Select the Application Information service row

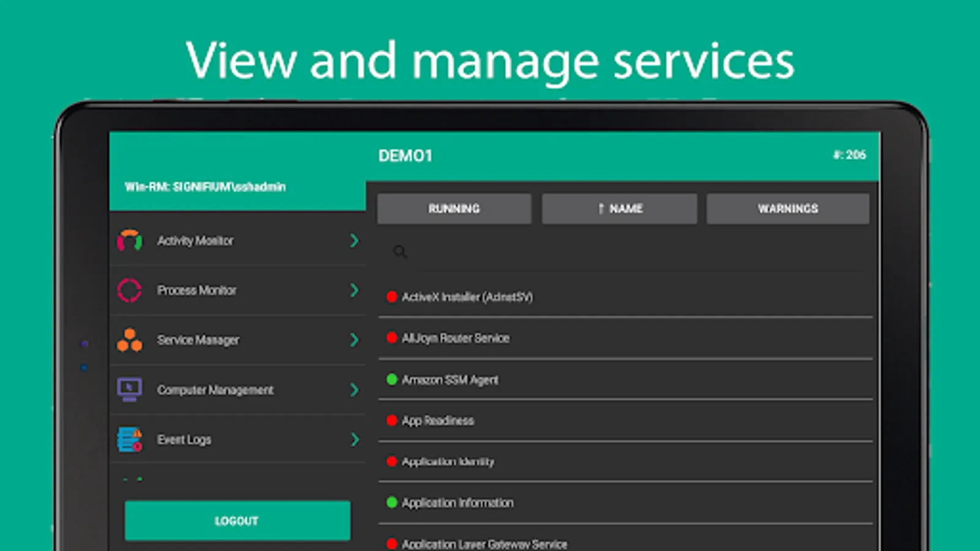coord(458,503)
